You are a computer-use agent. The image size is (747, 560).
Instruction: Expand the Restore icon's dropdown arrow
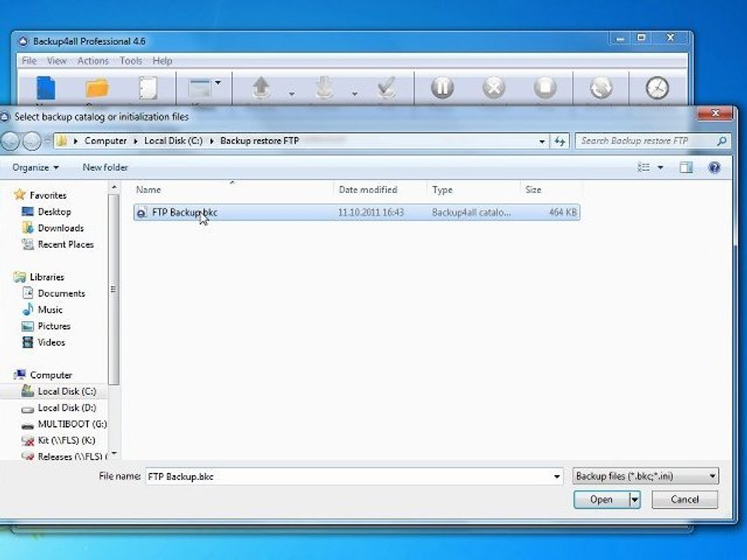[x=355, y=94]
